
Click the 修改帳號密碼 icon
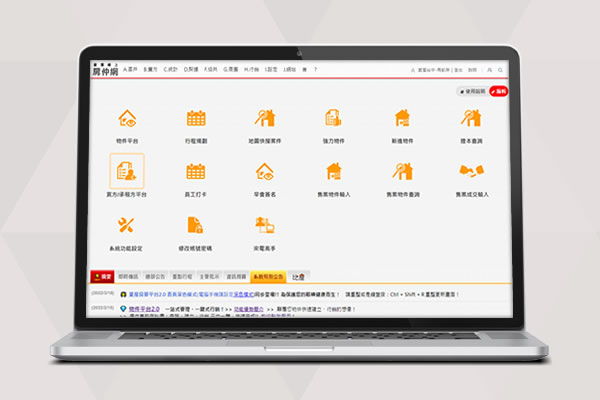coord(196,225)
